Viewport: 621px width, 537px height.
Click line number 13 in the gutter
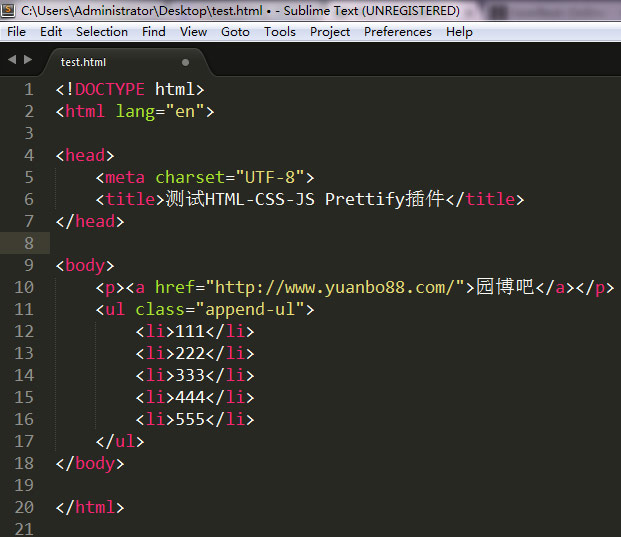point(24,353)
